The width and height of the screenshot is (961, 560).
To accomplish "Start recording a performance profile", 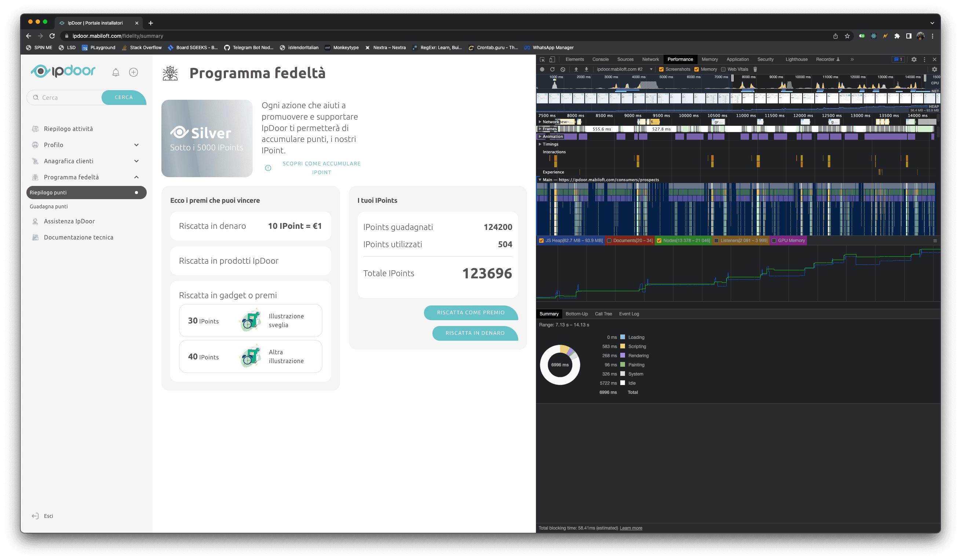I will [x=542, y=69].
